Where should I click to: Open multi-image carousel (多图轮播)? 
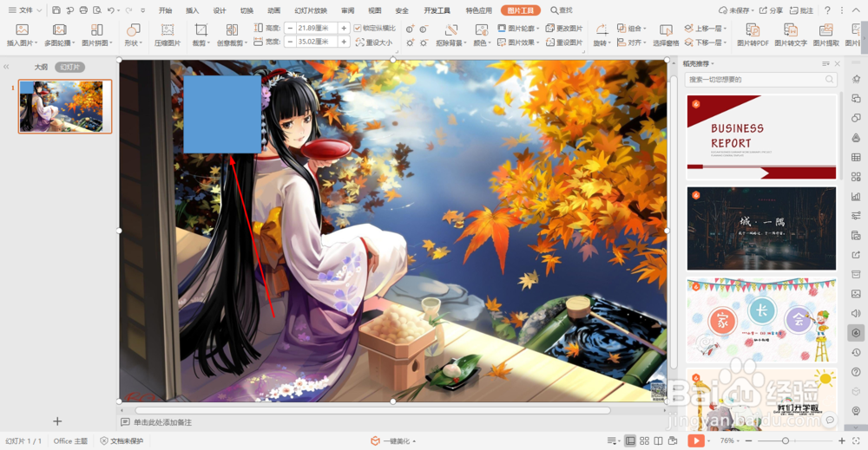(59, 35)
